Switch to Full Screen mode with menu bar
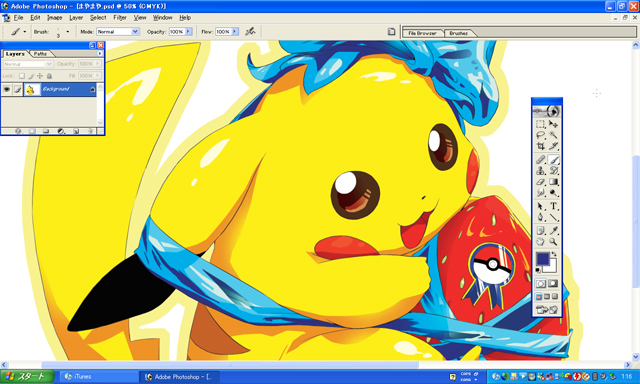Viewport: 640px width, 384px height. pyautogui.click(x=547, y=297)
